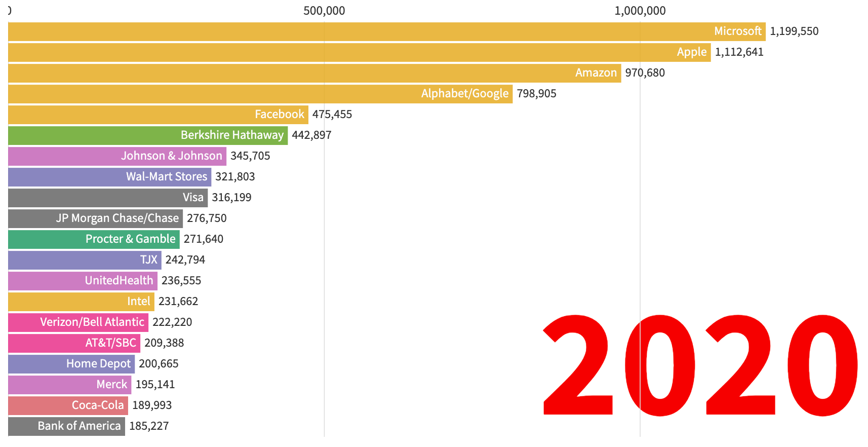The height and width of the screenshot is (447, 868).
Task: Click the 500,000 axis label
Action: (324, 11)
